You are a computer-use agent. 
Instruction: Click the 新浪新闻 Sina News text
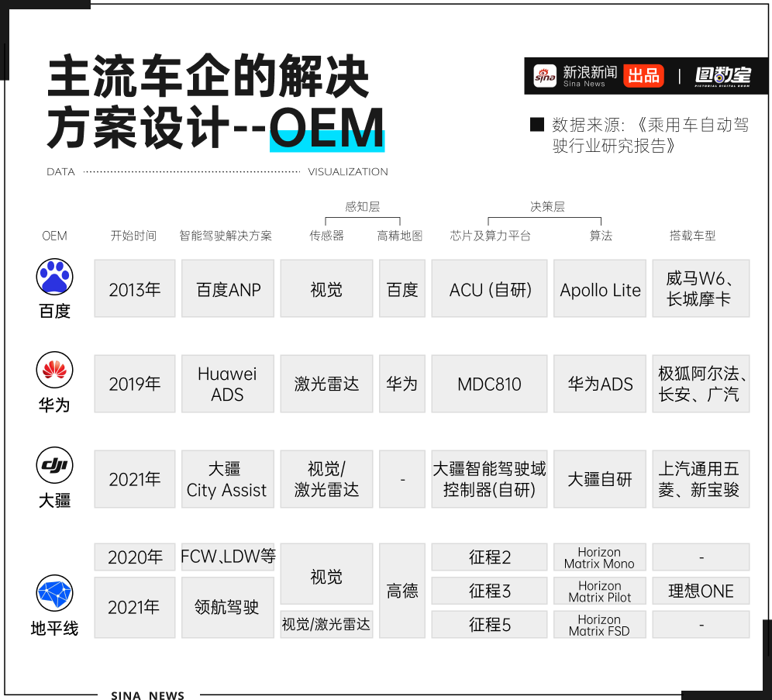[x=590, y=76]
